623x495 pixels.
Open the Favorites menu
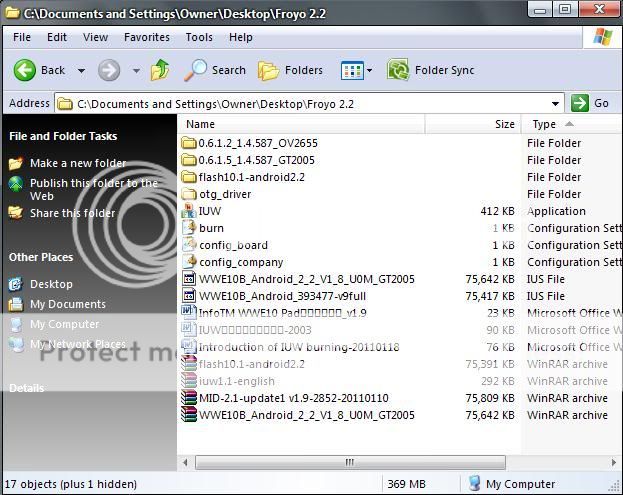pos(147,37)
